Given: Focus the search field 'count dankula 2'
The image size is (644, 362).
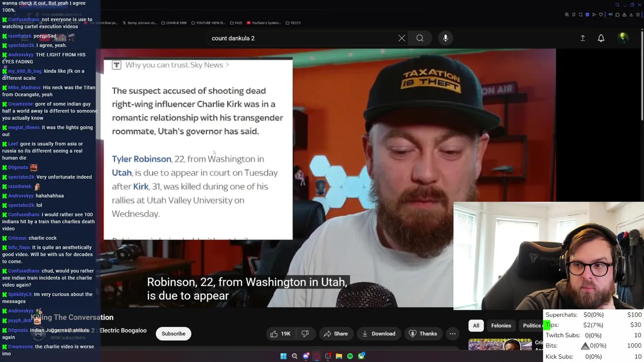Looking at the screenshot, I should click(302, 38).
